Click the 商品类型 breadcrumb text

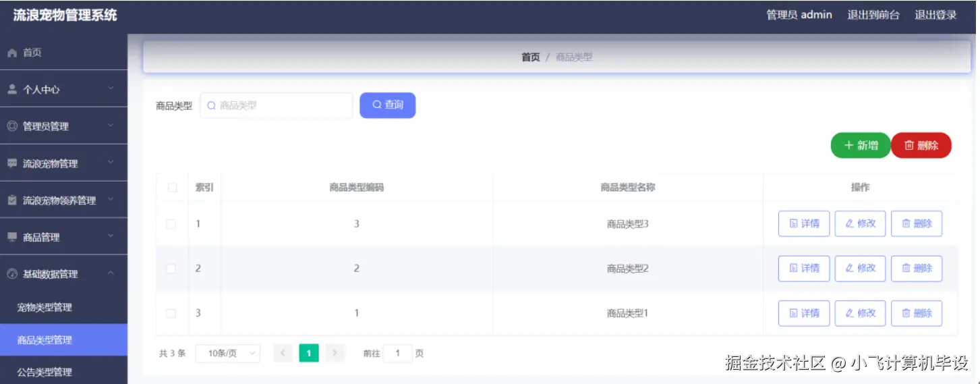574,57
